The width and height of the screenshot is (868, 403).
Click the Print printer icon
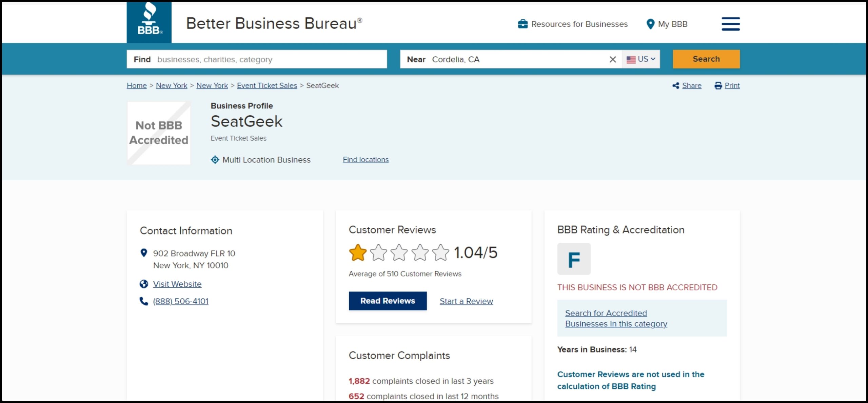(x=718, y=86)
